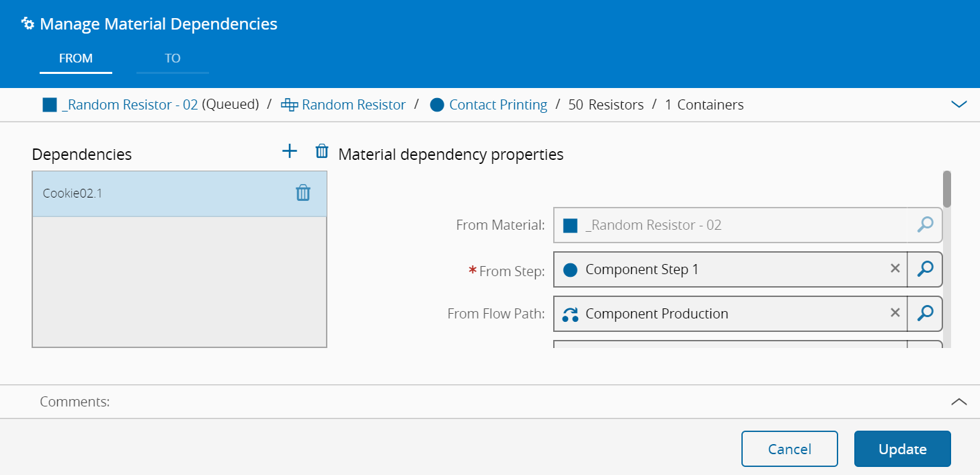980x475 pixels.
Task: Clear the Component Production flow path
Action: (895, 313)
